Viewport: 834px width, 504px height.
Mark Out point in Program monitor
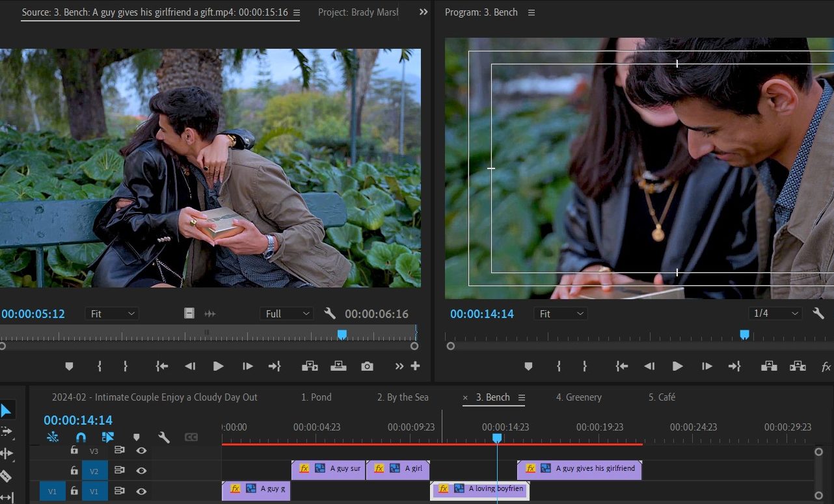point(585,366)
